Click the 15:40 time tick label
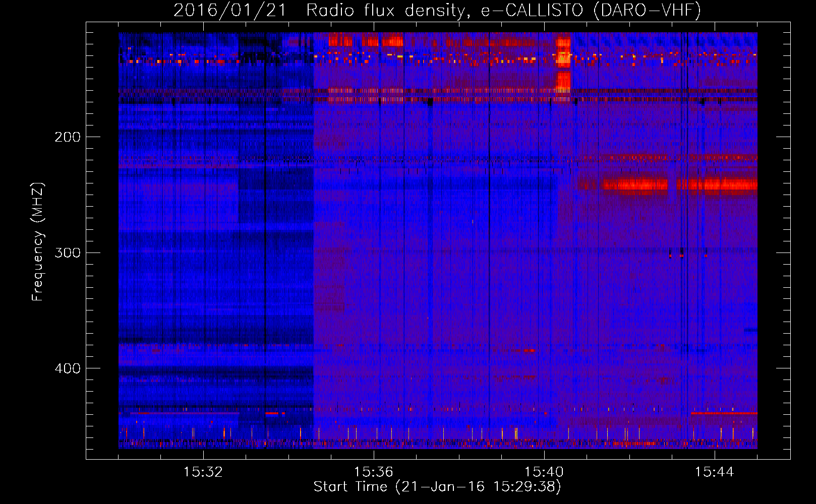This screenshot has width=816, height=504. pos(544,472)
